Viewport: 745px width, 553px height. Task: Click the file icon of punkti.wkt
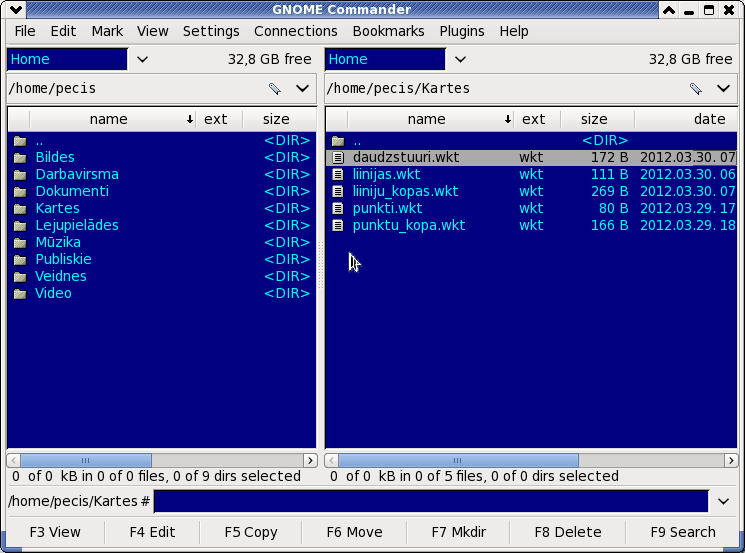coord(338,208)
